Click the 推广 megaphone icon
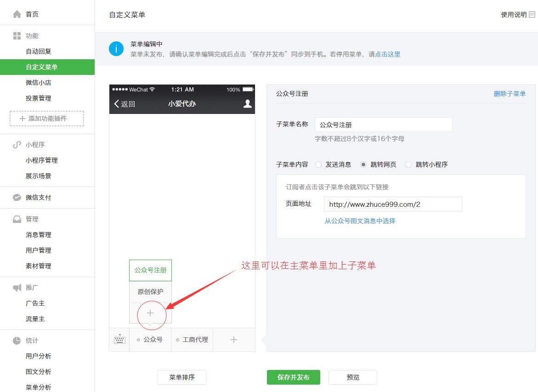The image size is (538, 392). click(17, 288)
